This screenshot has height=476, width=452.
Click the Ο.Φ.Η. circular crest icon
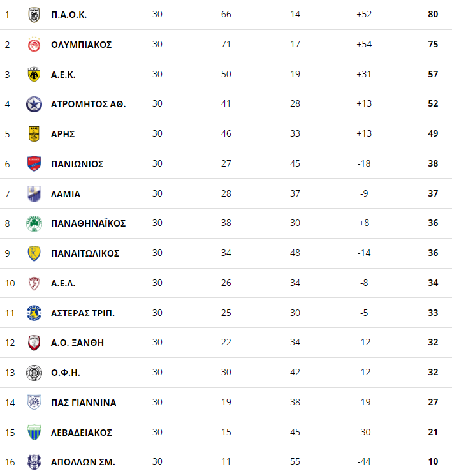(x=34, y=373)
